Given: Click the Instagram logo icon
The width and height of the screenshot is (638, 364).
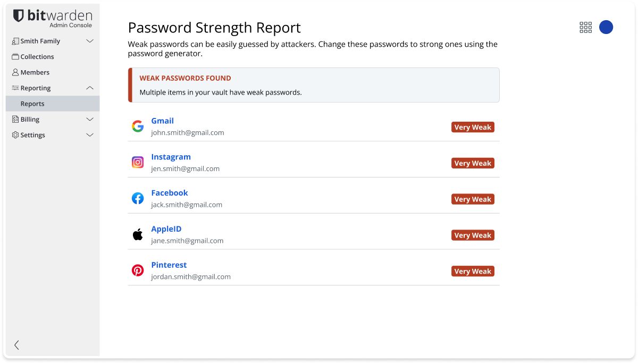Looking at the screenshot, I should tap(138, 162).
